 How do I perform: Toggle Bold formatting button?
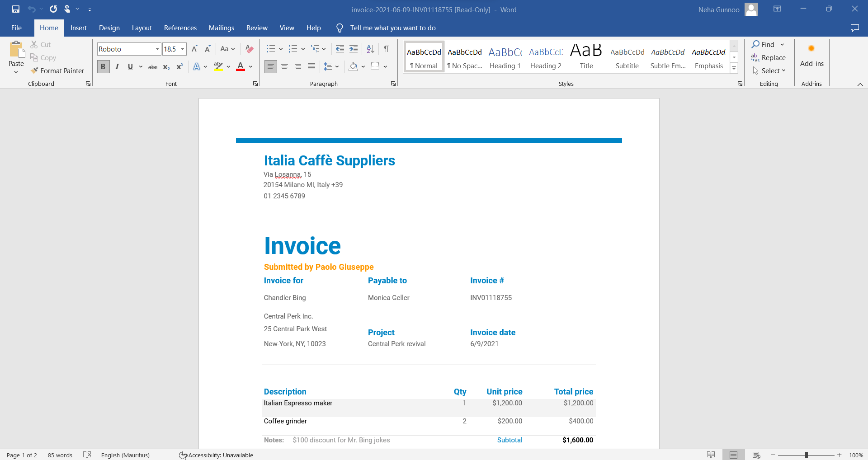[103, 67]
